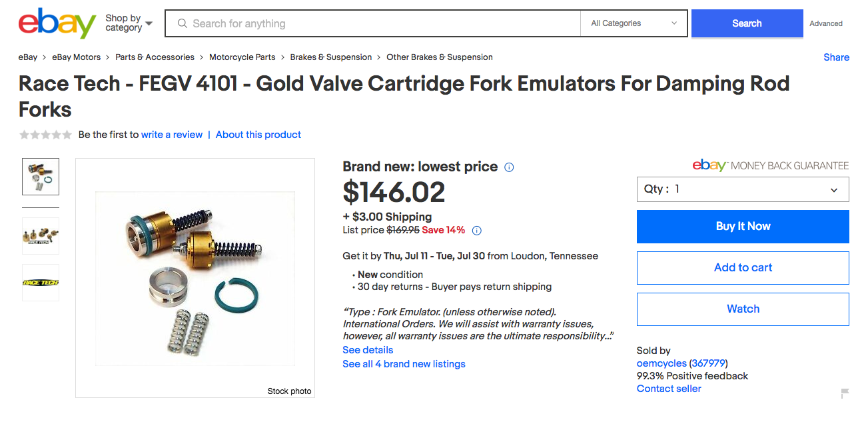This screenshot has width=868, height=430.
Task: Click the eBay logo
Action: [x=57, y=23]
